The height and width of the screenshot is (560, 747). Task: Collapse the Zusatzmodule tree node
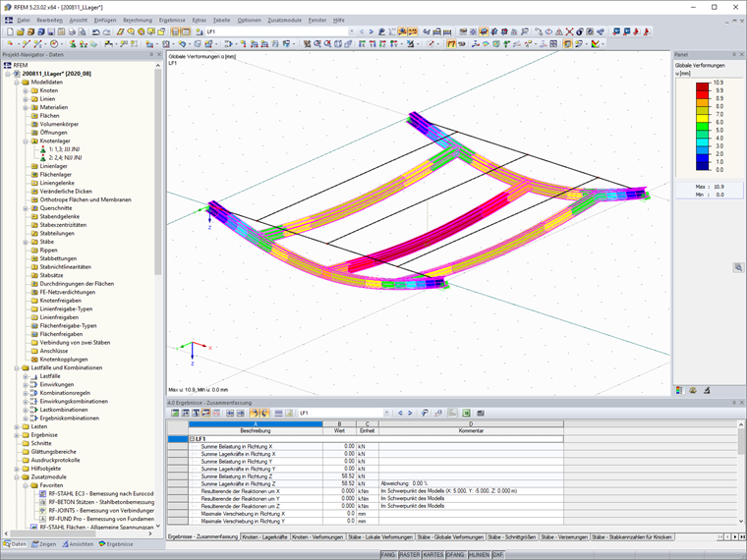[x=17, y=477]
